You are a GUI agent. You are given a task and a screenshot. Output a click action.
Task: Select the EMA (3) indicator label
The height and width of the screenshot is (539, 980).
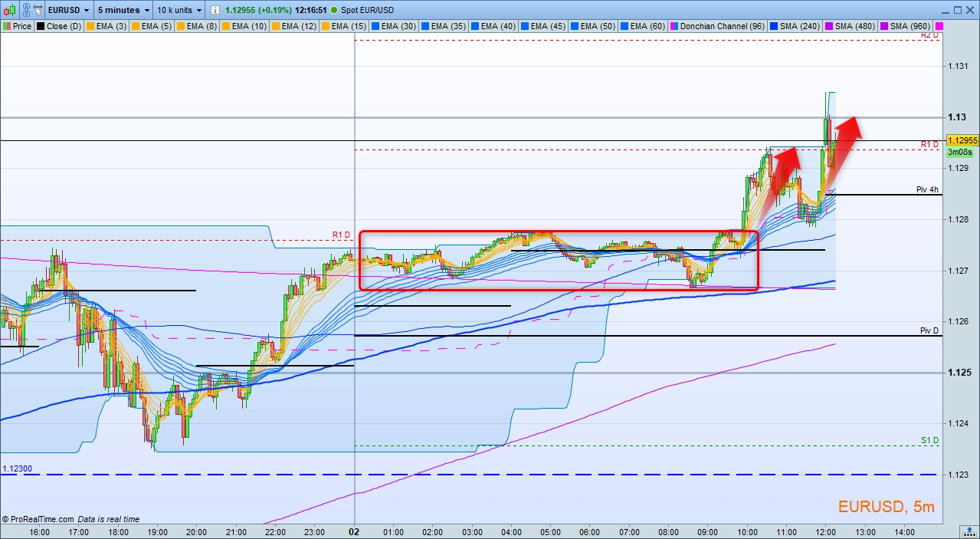[x=107, y=26]
